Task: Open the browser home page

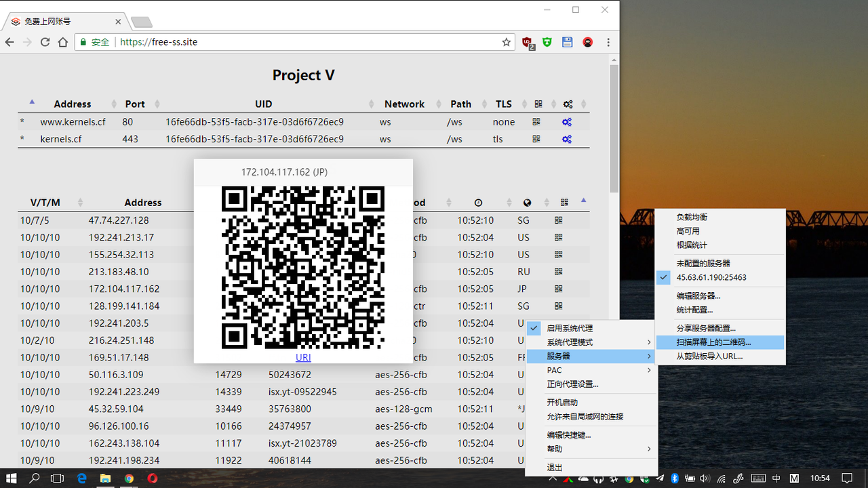Action: [x=62, y=42]
